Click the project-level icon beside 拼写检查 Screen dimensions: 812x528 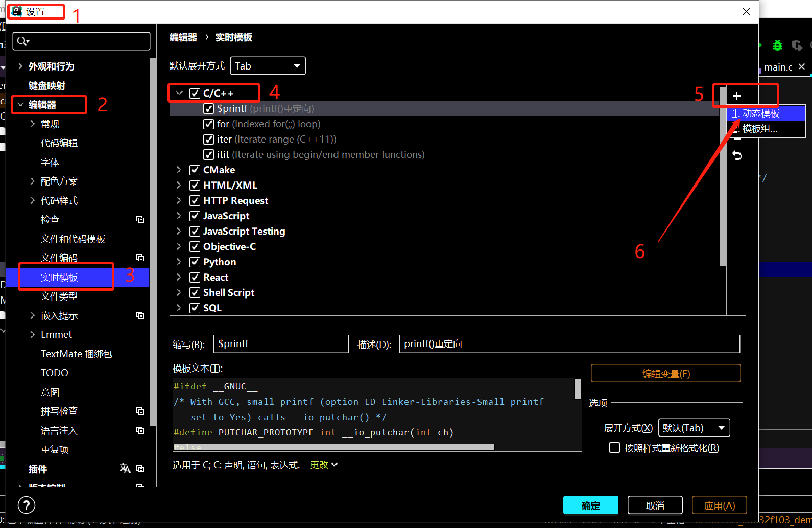click(x=140, y=411)
